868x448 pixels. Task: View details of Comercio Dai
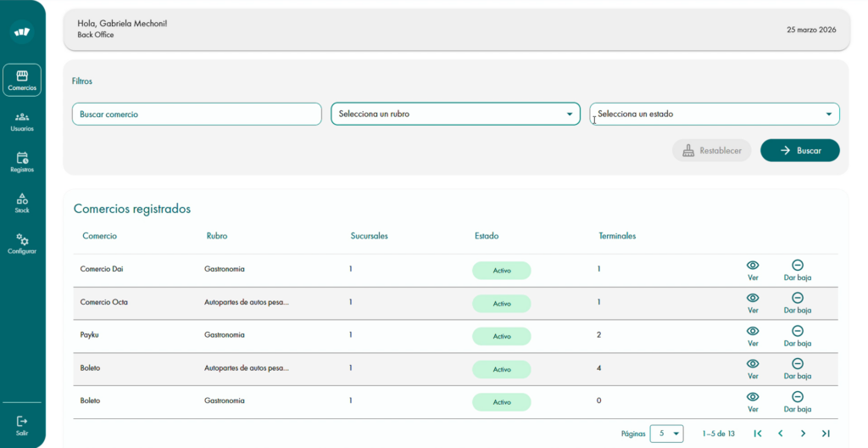coord(753,271)
